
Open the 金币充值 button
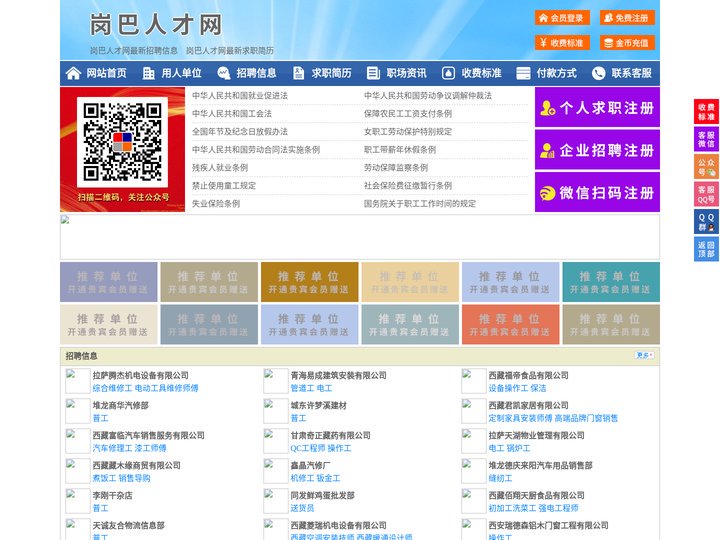627,43
